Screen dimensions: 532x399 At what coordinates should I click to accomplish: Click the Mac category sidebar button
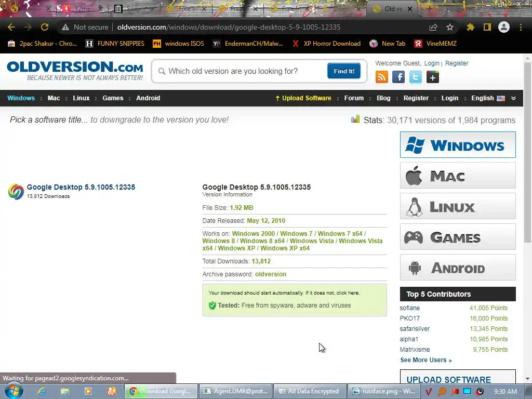(x=458, y=176)
